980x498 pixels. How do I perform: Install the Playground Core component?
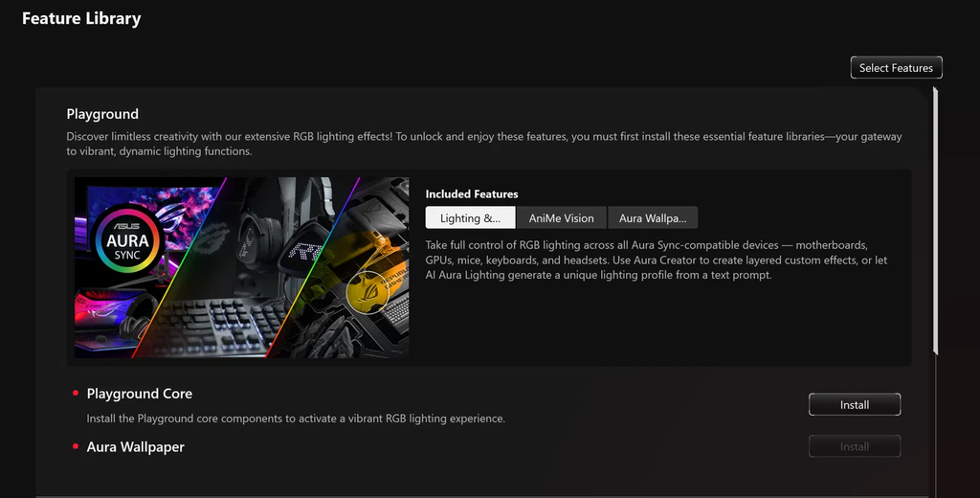pyautogui.click(x=855, y=405)
